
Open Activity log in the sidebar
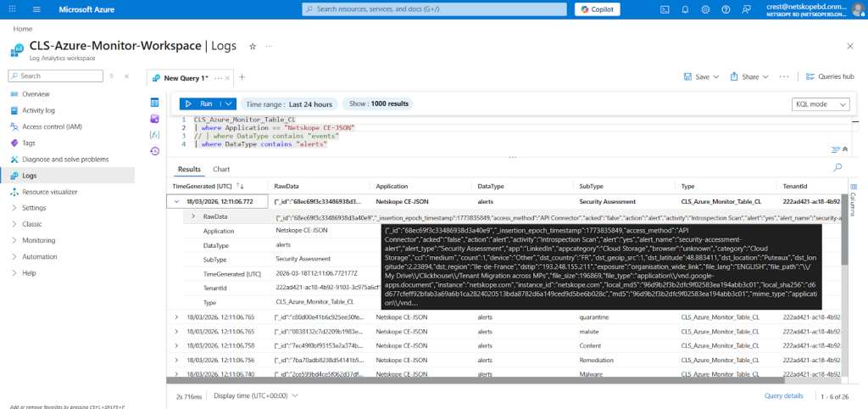pyautogui.click(x=38, y=110)
